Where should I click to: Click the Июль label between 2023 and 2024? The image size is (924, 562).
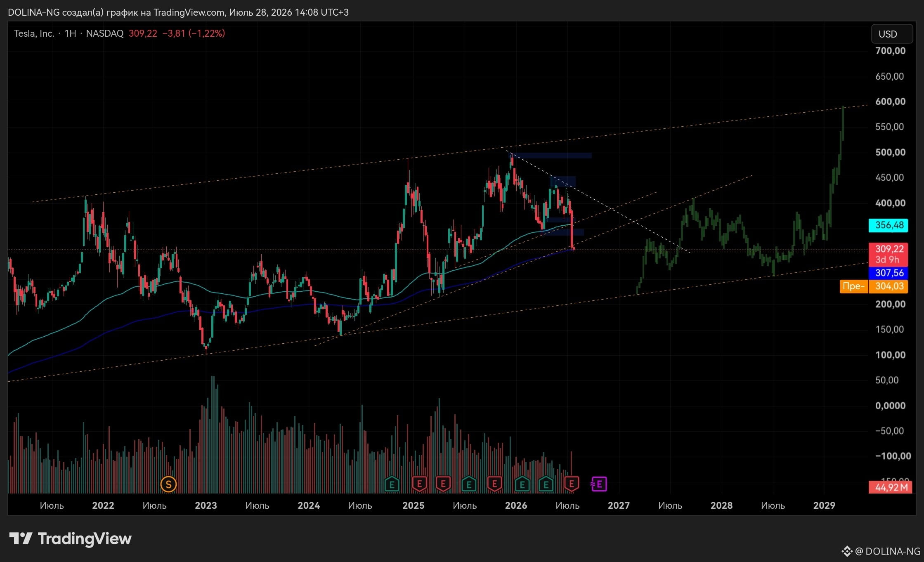pos(257,505)
